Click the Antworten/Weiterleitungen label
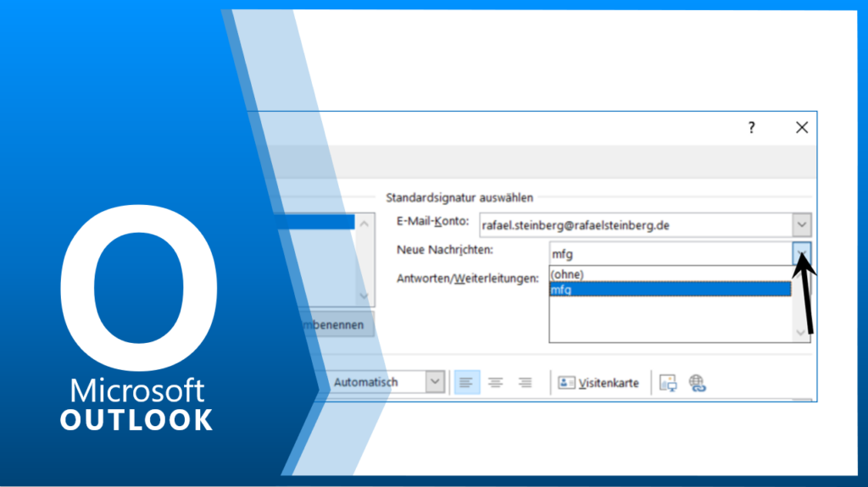This screenshot has width=868, height=487. pos(467,279)
